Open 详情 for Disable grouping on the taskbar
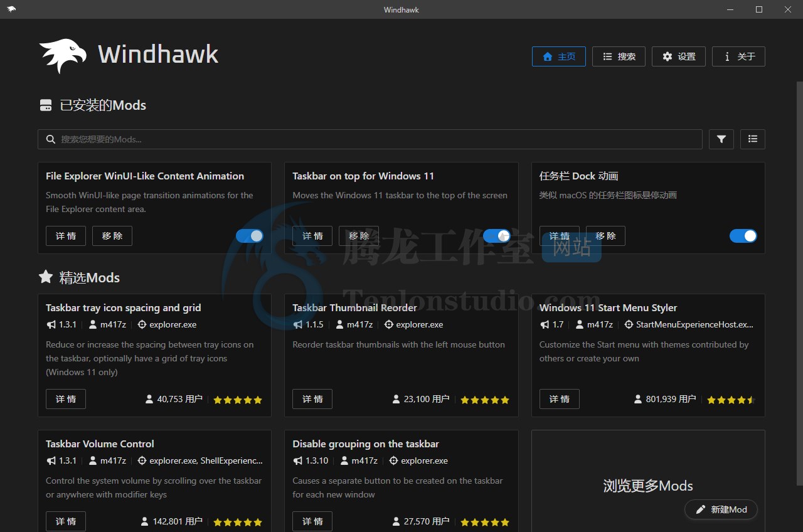This screenshot has height=532, width=803. [x=312, y=521]
